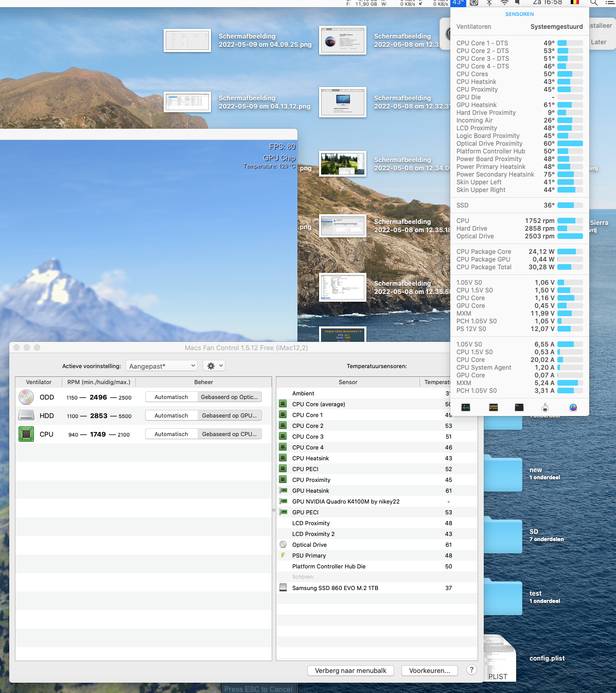Open System Information from iStat panel footer
Screen dimensions: 616x693
point(546,407)
